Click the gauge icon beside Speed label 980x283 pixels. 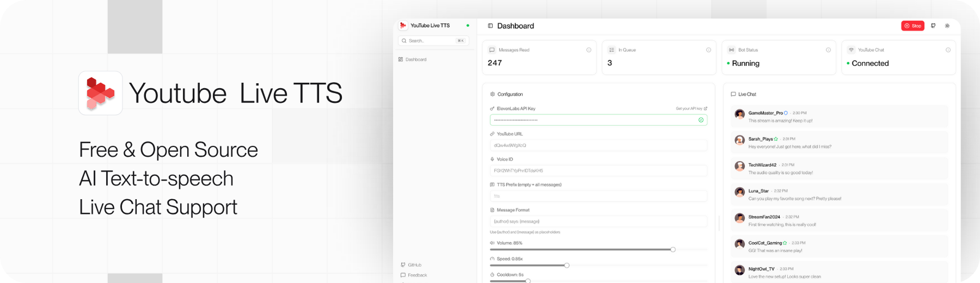492,259
